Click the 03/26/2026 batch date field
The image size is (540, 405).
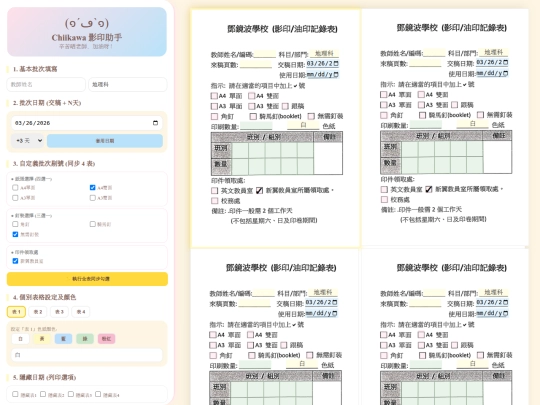pos(87,123)
